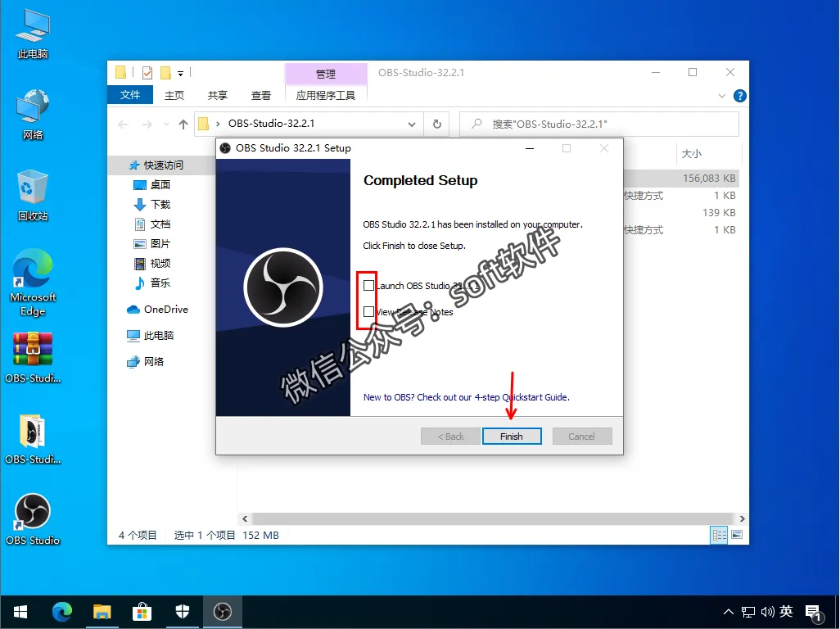Switch to details view layout icon
The width and height of the screenshot is (840, 629).
pyautogui.click(x=719, y=535)
